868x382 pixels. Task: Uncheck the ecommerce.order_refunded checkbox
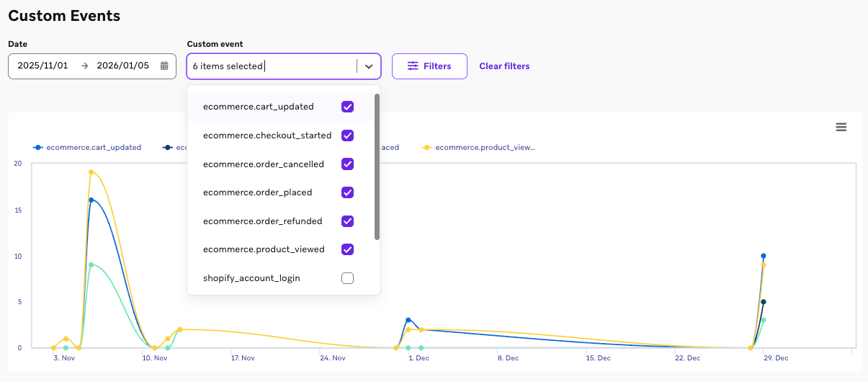pyautogui.click(x=347, y=221)
